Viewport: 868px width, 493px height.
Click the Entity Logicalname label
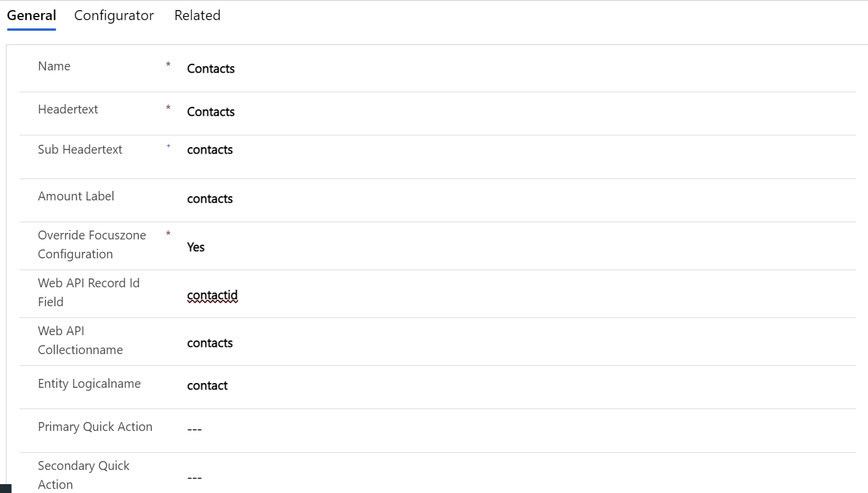pos(89,384)
